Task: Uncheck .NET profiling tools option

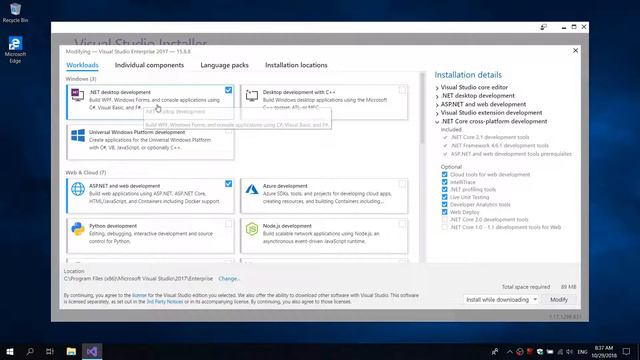Action: coord(444,189)
